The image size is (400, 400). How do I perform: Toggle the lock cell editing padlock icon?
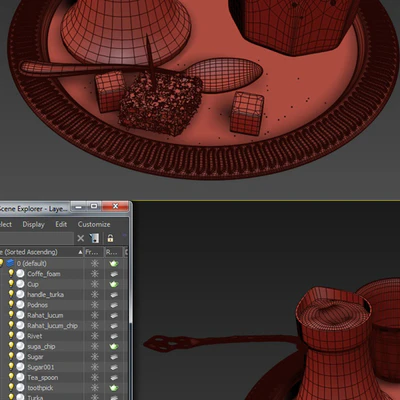[x=110, y=238]
